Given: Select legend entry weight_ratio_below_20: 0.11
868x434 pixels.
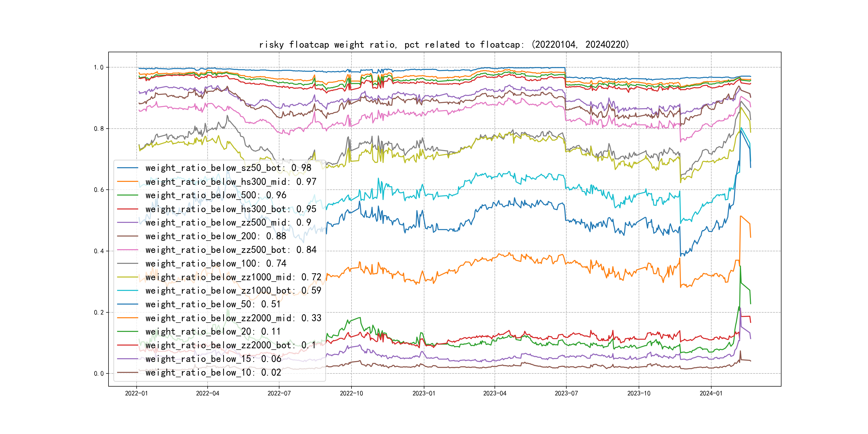Looking at the screenshot, I should click(x=213, y=332).
